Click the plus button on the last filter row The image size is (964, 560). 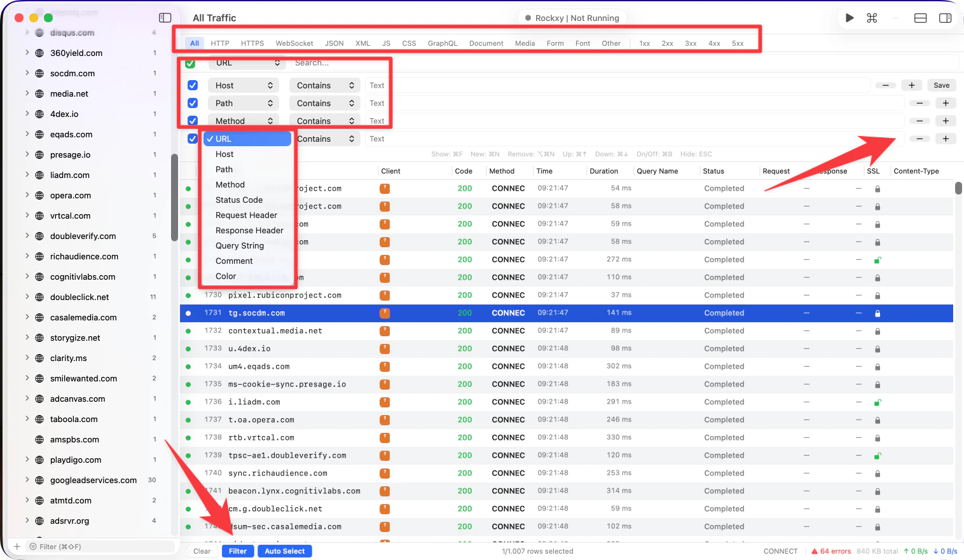pyautogui.click(x=946, y=139)
